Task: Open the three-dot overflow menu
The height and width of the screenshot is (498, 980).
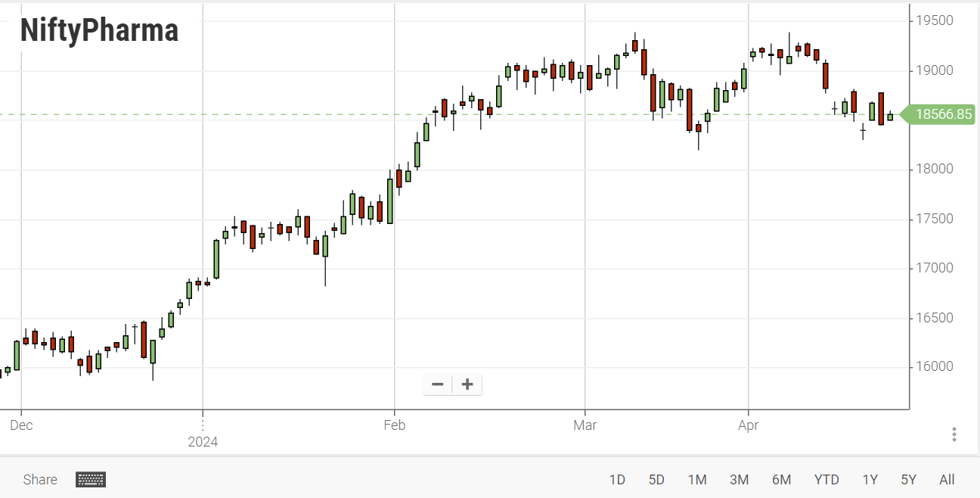Action: point(954,434)
